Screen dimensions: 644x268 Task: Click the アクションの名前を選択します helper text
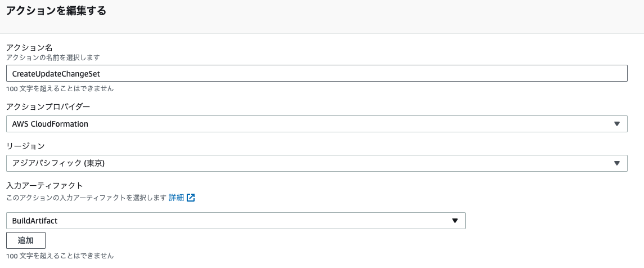[x=53, y=57]
